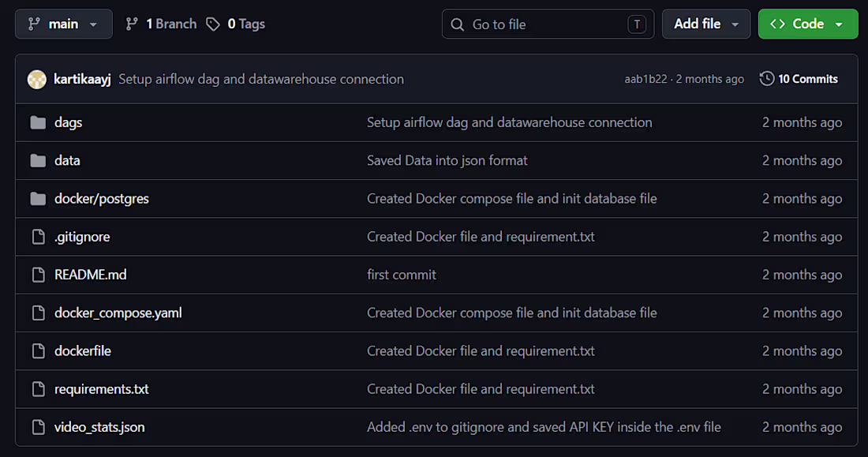Open the 'first commit' message link
868x457 pixels.
pos(402,275)
